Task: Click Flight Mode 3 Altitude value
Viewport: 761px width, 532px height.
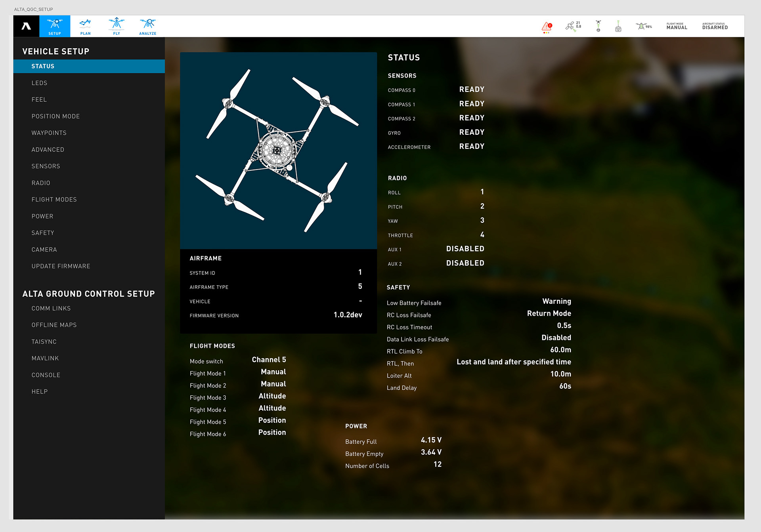Action: coord(272,396)
